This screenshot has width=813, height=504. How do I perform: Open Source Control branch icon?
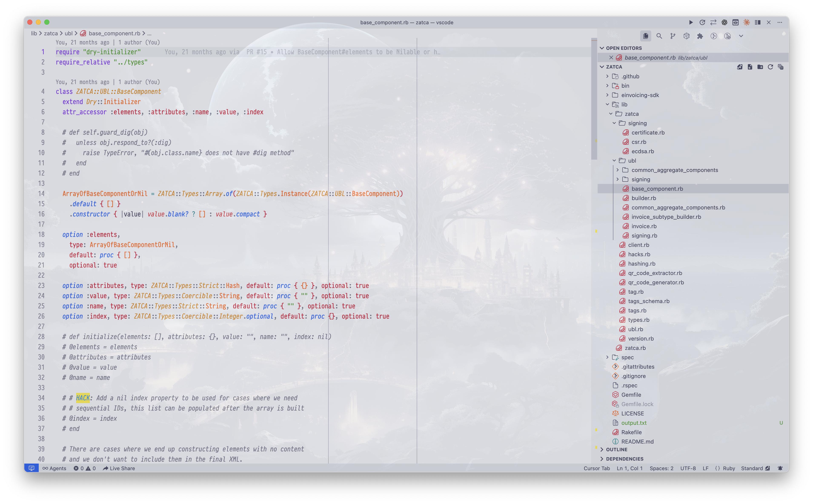coord(673,36)
